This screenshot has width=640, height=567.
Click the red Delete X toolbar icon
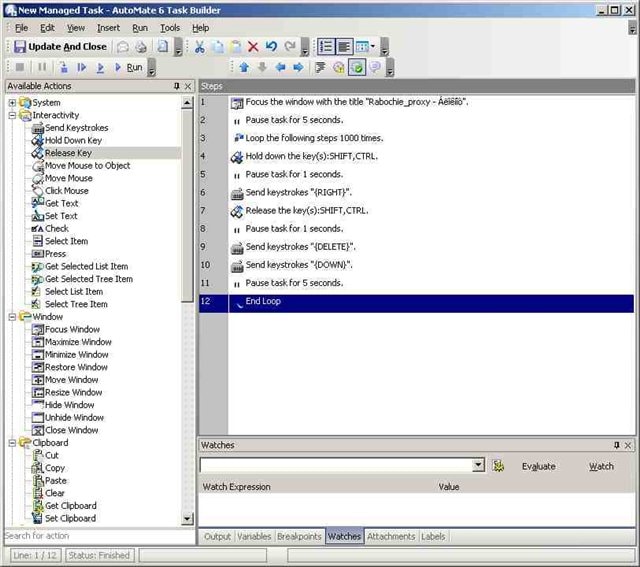253,47
